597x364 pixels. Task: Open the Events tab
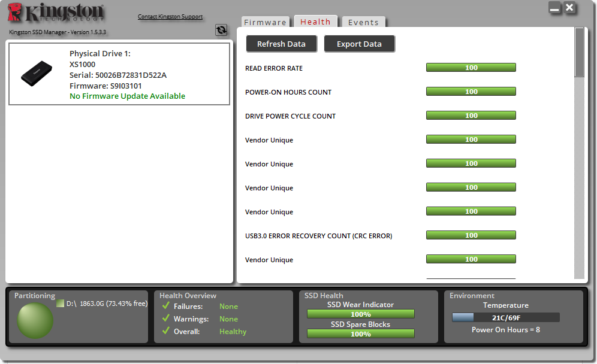click(363, 22)
